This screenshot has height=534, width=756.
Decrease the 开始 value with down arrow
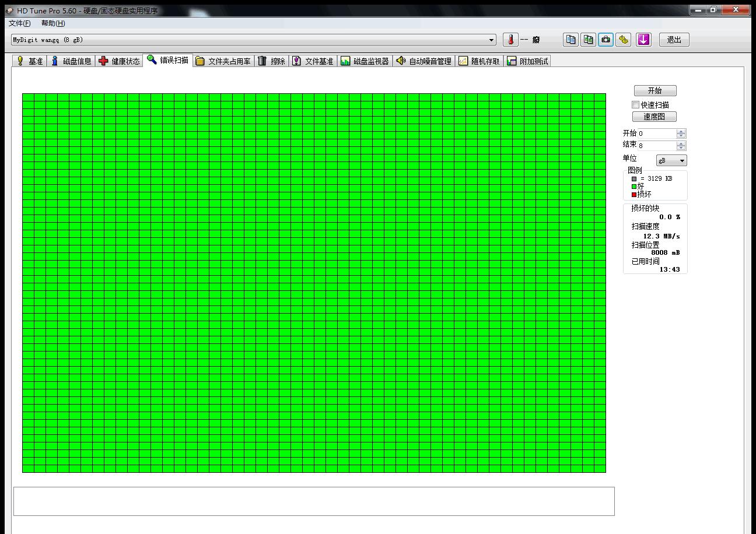point(681,136)
